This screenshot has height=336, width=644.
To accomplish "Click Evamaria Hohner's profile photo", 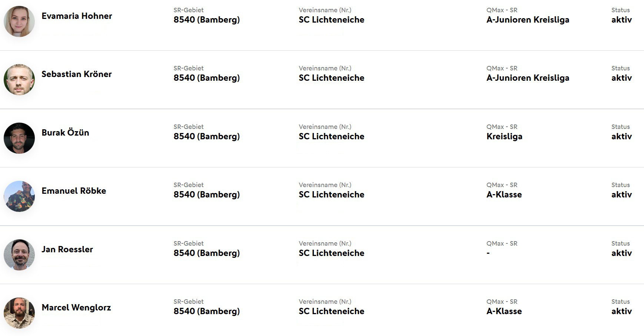I will point(19,21).
